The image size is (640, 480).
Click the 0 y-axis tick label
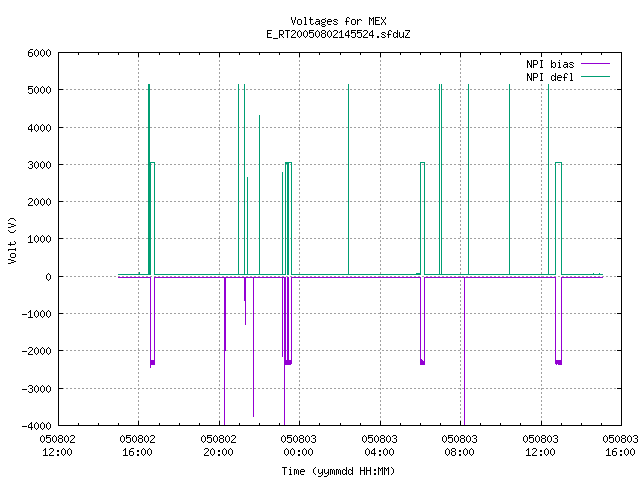pyautogui.click(x=49, y=277)
